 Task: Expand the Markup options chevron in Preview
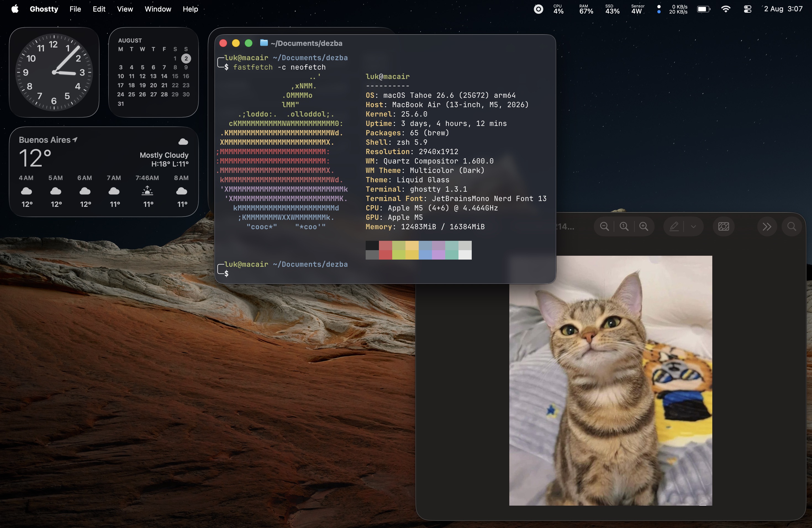(x=693, y=226)
